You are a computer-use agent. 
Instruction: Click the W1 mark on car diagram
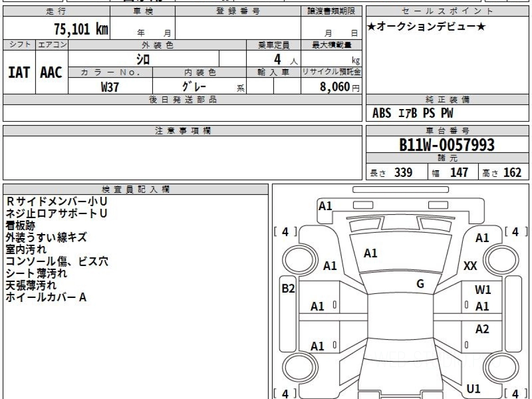pos(483,290)
